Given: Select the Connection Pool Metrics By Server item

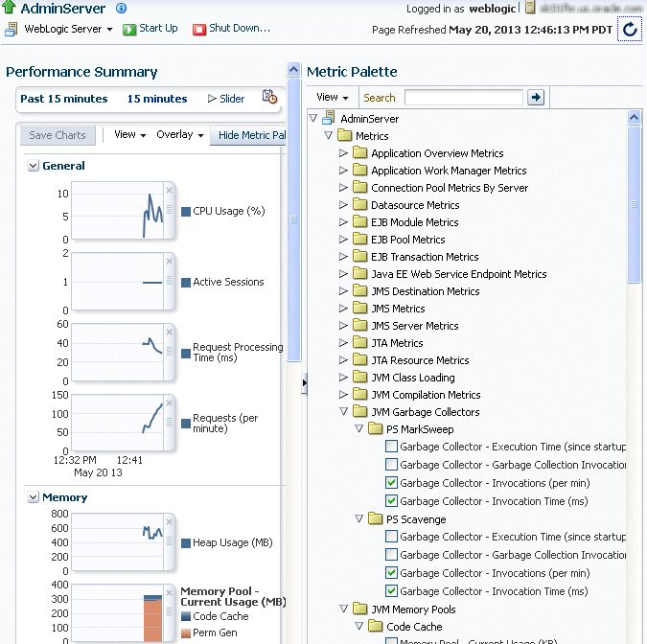Looking at the screenshot, I should pos(450,188).
